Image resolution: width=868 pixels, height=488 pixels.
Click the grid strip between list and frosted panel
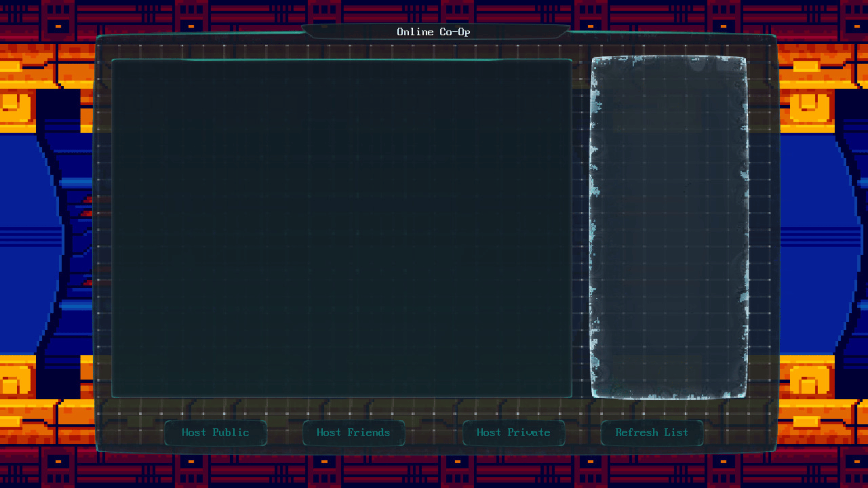(x=582, y=228)
